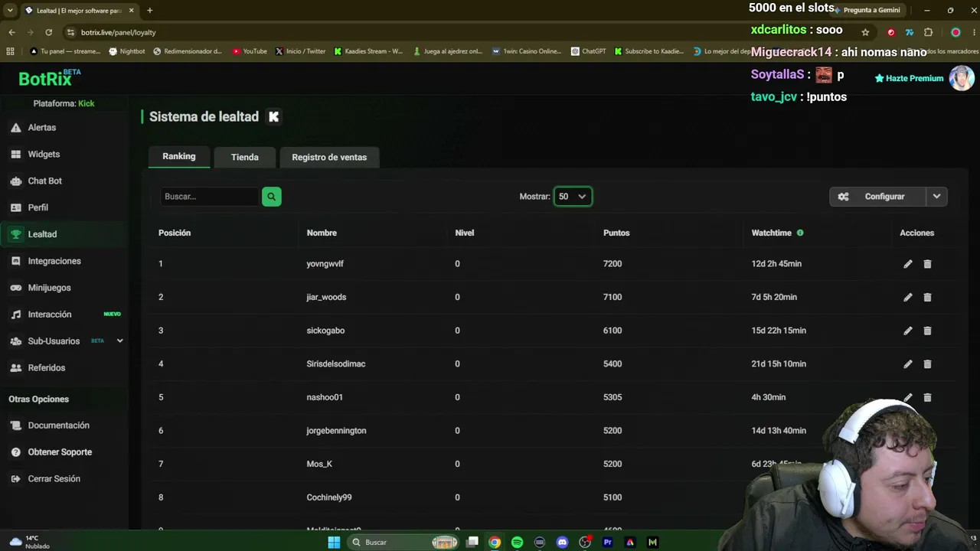Viewport: 980px width, 551px height.
Task: Expand the Sub-Usuarios submenu
Action: 119,341
